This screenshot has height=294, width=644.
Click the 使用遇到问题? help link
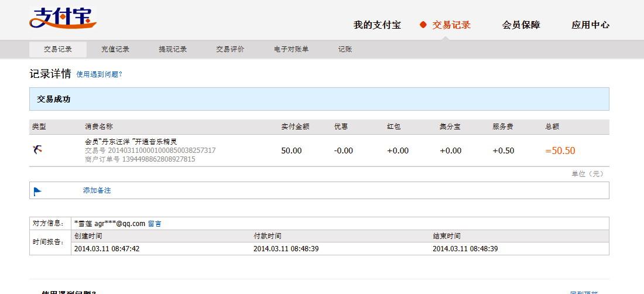100,74
